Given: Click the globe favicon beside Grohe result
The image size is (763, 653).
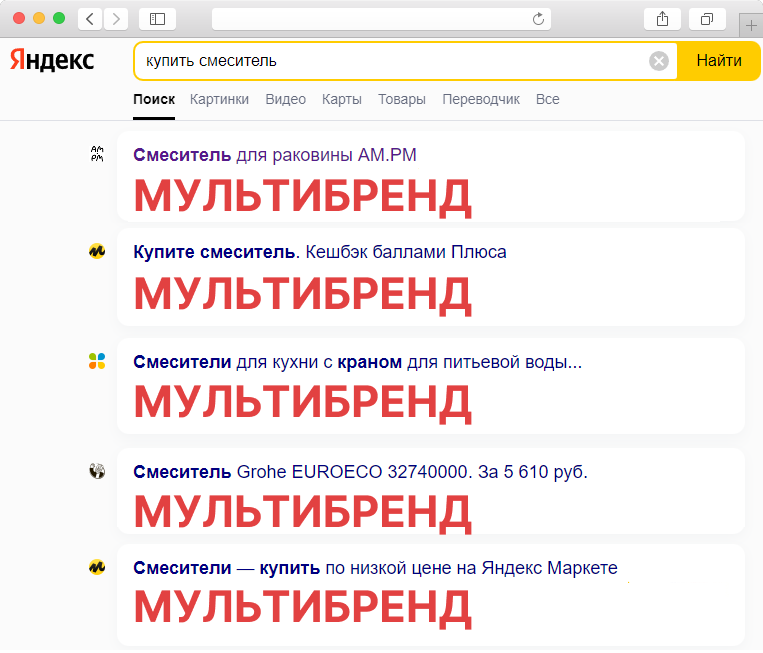Looking at the screenshot, I should 97,471.
